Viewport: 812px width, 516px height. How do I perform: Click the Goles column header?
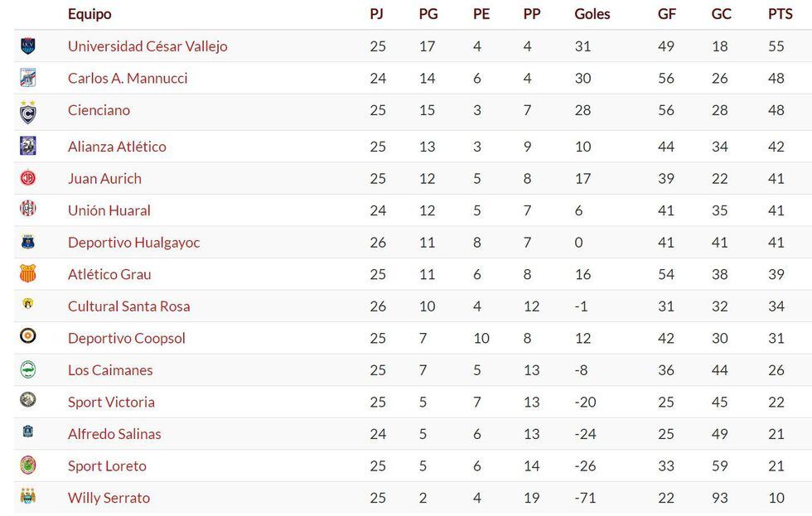tap(592, 14)
